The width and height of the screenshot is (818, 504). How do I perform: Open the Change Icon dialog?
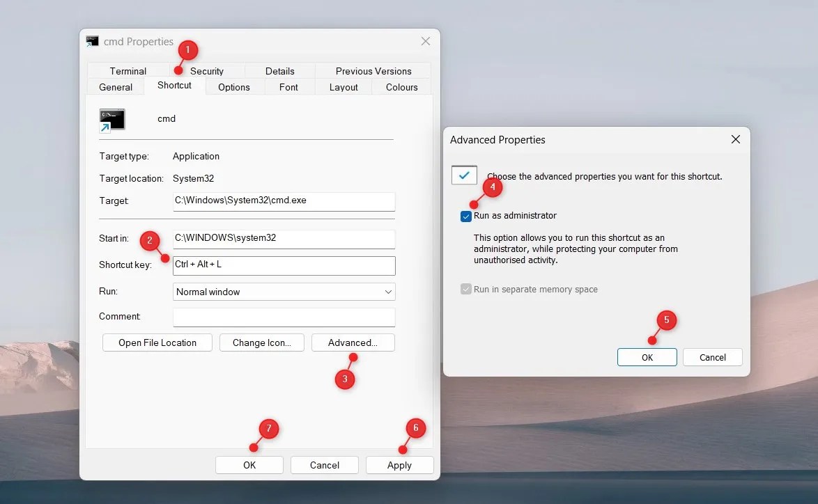coord(261,342)
